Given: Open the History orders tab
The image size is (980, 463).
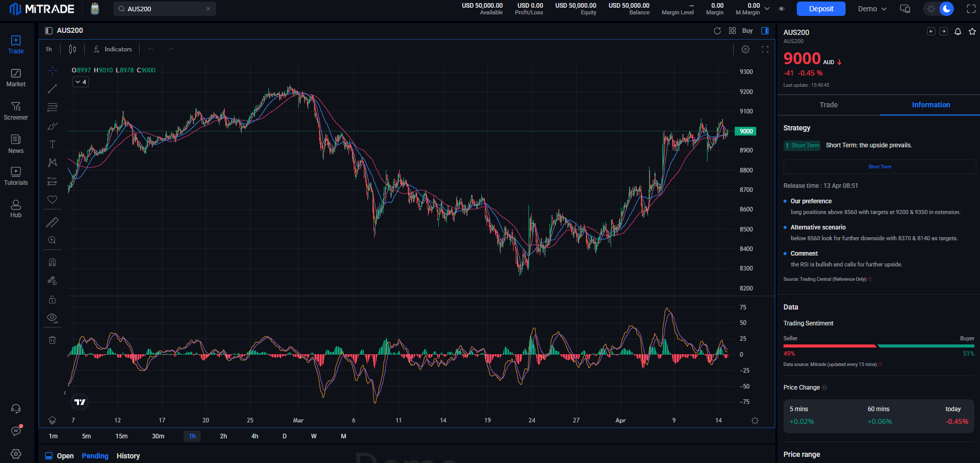Looking at the screenshot, I should point(128,456).
